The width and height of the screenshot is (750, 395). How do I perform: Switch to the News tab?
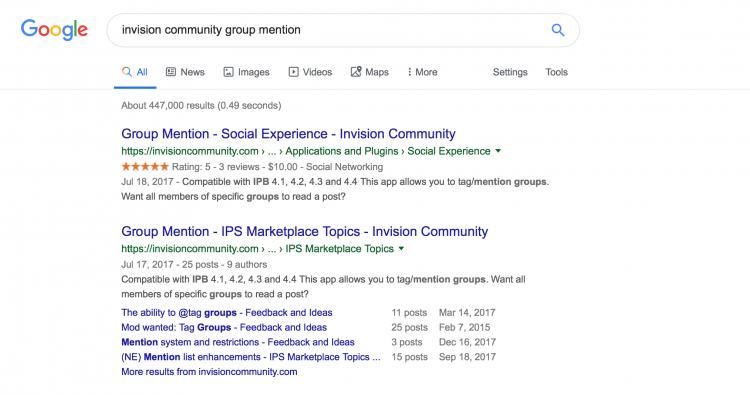tap(185, 72)
